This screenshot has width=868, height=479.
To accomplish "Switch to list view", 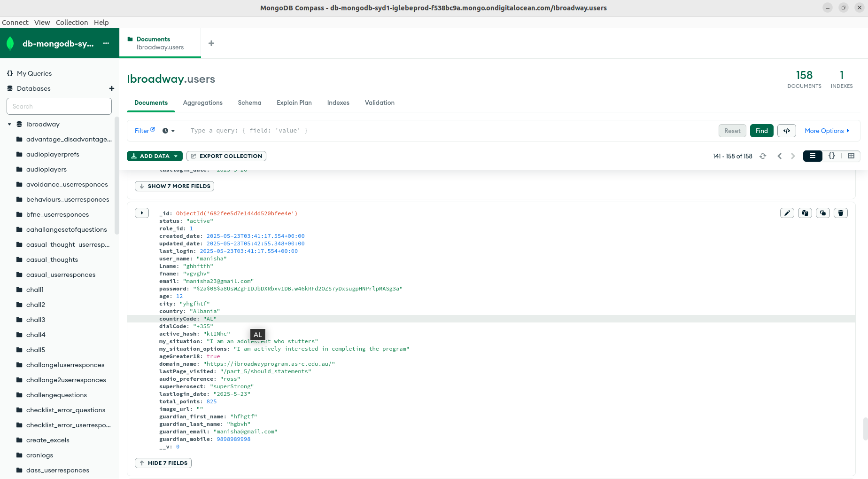I will pyautogui.click(x=813, y=156).
